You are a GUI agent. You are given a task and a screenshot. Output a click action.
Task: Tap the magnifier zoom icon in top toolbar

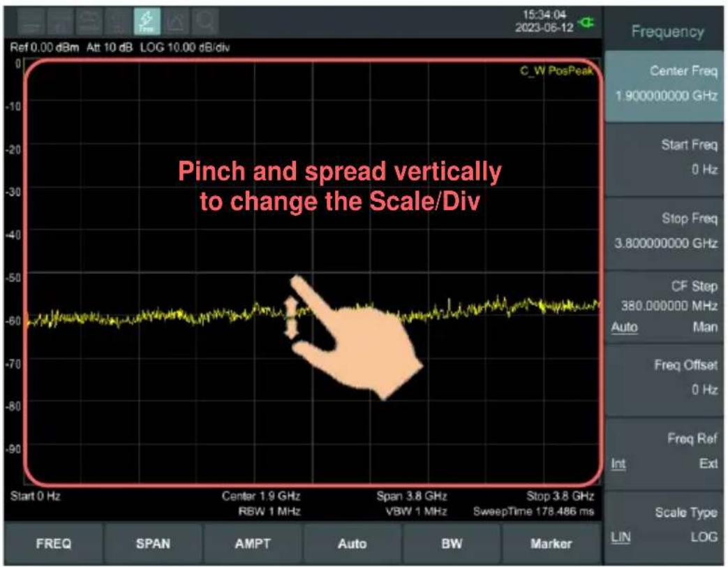click(x=205, y=22)
